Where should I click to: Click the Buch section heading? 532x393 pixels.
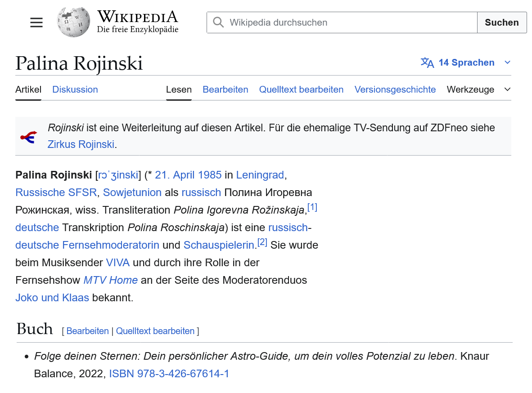[x=35, y=329]
